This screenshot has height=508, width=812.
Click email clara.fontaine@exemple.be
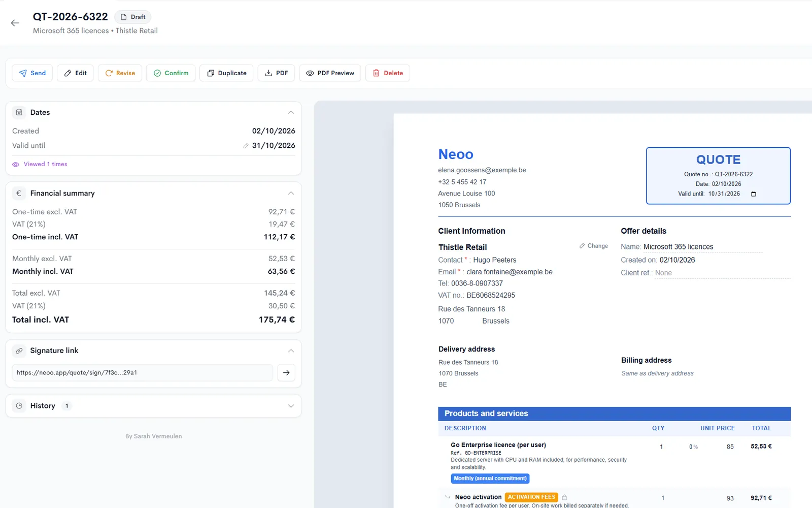click(510, 272)
